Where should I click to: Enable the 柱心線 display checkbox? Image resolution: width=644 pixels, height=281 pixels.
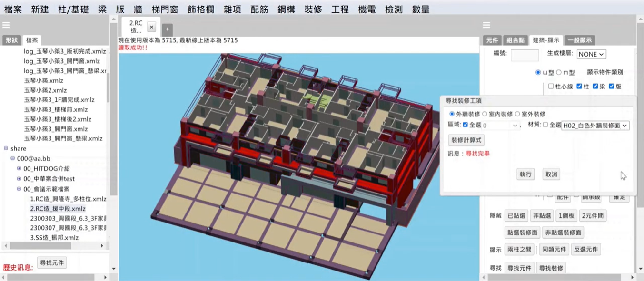(551, 87)
